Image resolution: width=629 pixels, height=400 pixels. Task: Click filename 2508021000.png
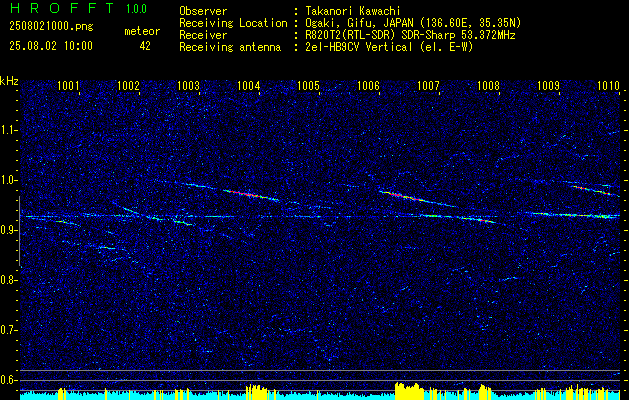point(51,27)
